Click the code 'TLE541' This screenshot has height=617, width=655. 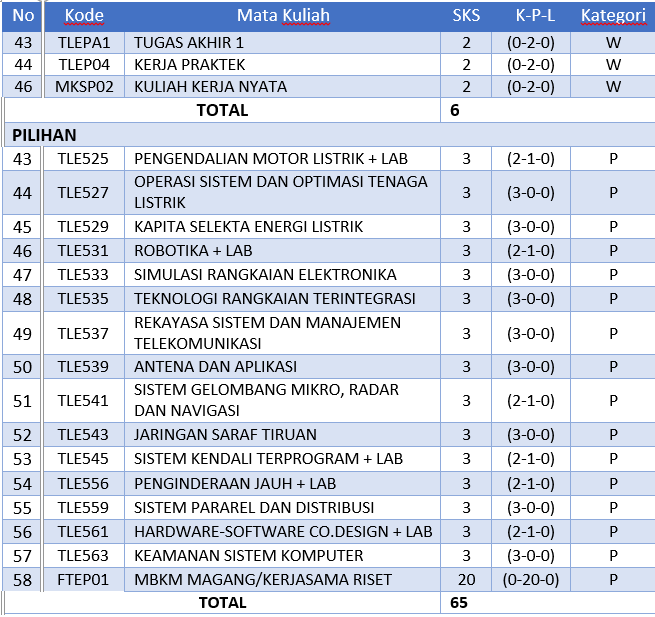point(83,401)
